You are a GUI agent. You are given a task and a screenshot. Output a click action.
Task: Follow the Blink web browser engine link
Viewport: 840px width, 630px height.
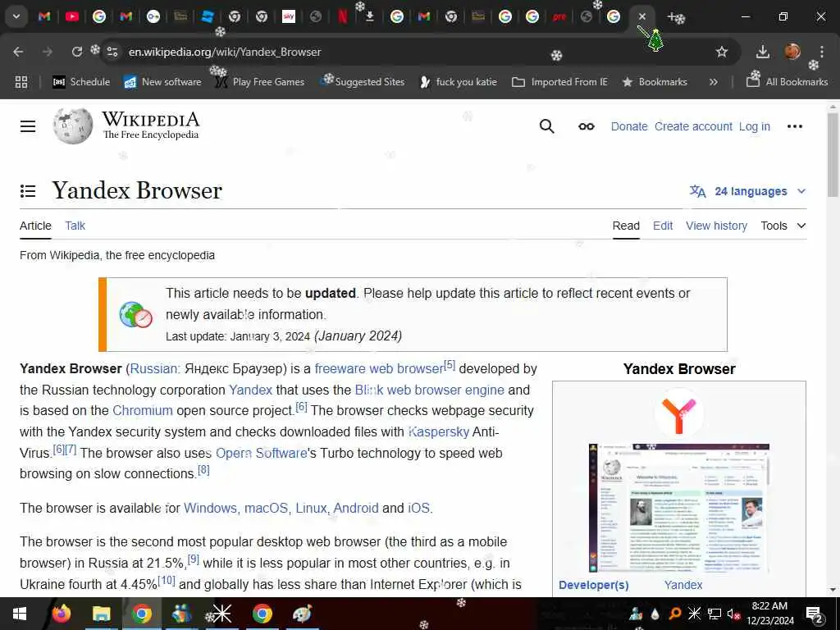point(429,390)
